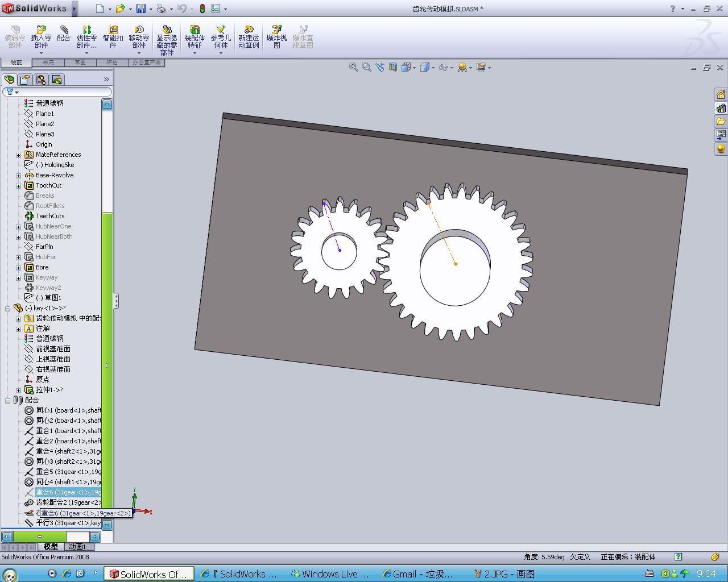This screenshot has height=582, width=728.
Task: Expand the MateReferences tree node
Action: point(19,155)
